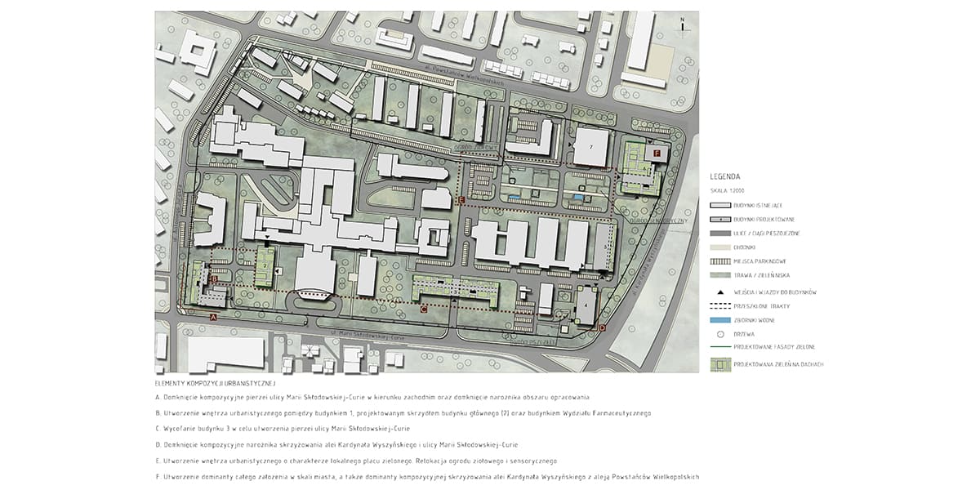The height and width of the screenshot is (490, 980).
Task: Click building number 7 on the map
Action: [590, 147]
